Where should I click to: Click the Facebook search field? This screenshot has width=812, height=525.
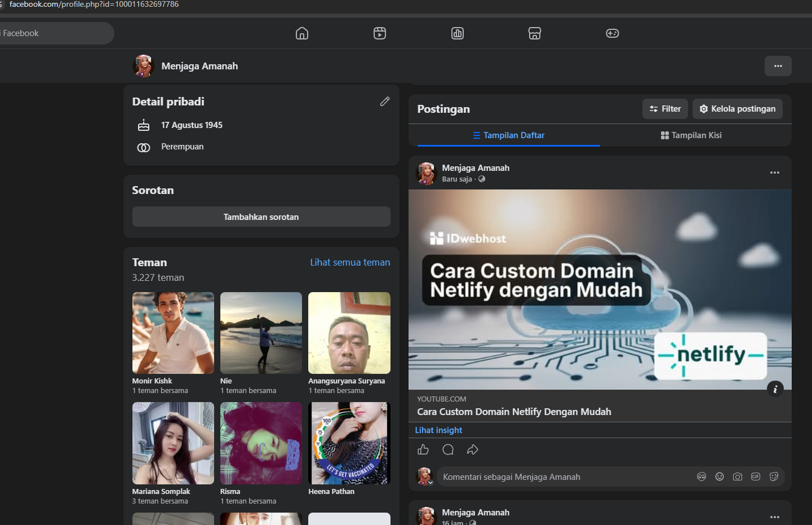click(56, 33)
